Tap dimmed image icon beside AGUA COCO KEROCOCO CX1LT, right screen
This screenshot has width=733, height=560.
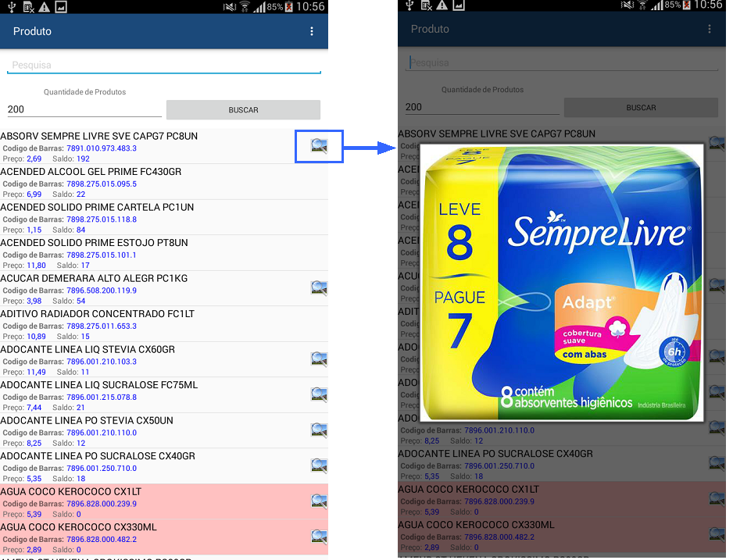click(x=717, y=499)
